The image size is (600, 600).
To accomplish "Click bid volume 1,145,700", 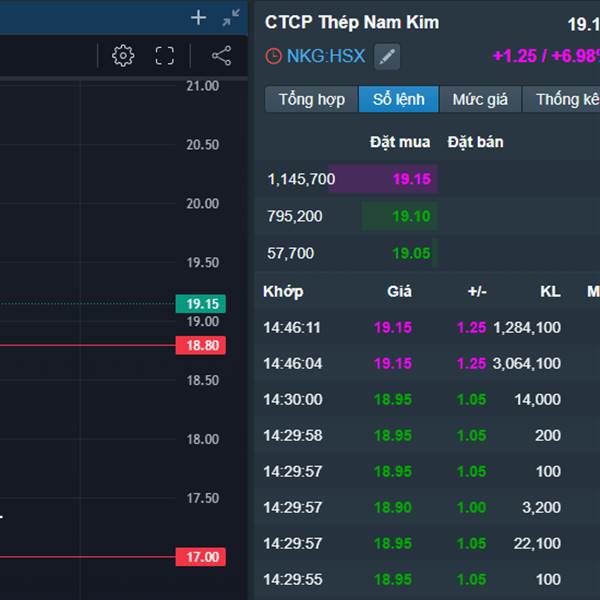I will pyautogui.click(x=301, y=179).
